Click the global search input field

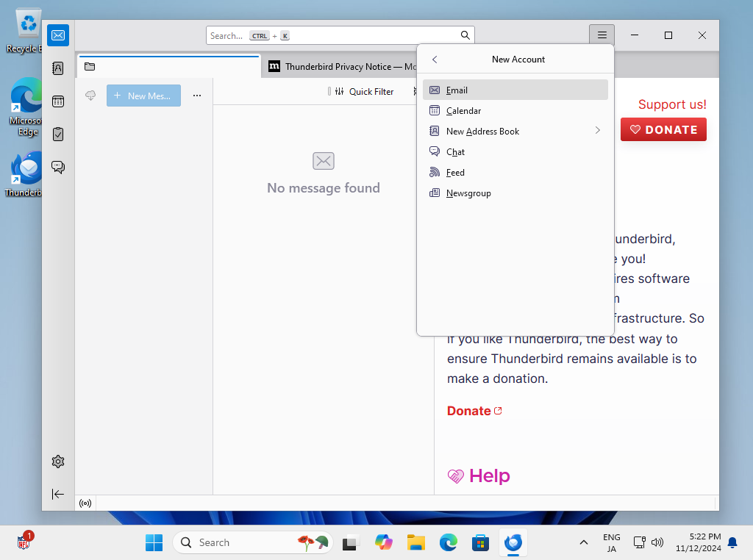pos(338,35)
